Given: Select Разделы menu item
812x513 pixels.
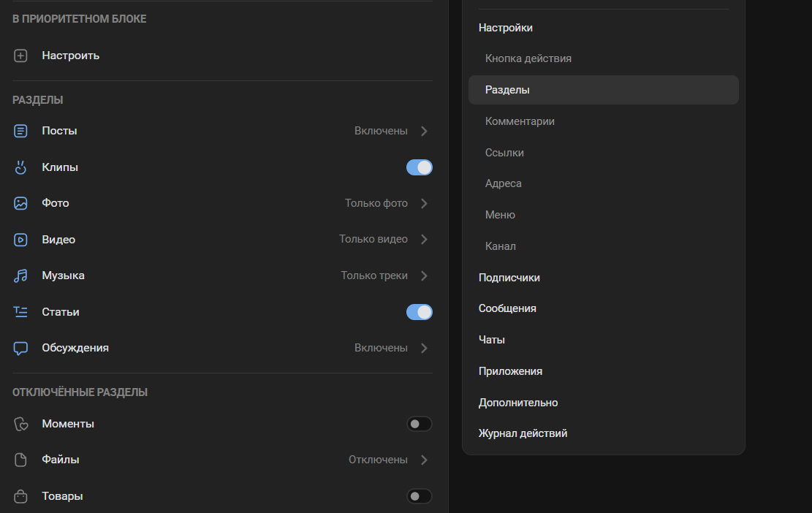Looking at the screenshot, I should pyautogui.click(x=603, y=90).
